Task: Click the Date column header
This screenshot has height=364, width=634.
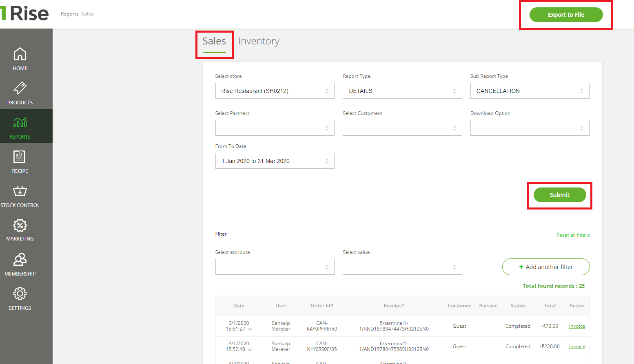Action: [239, 306]
